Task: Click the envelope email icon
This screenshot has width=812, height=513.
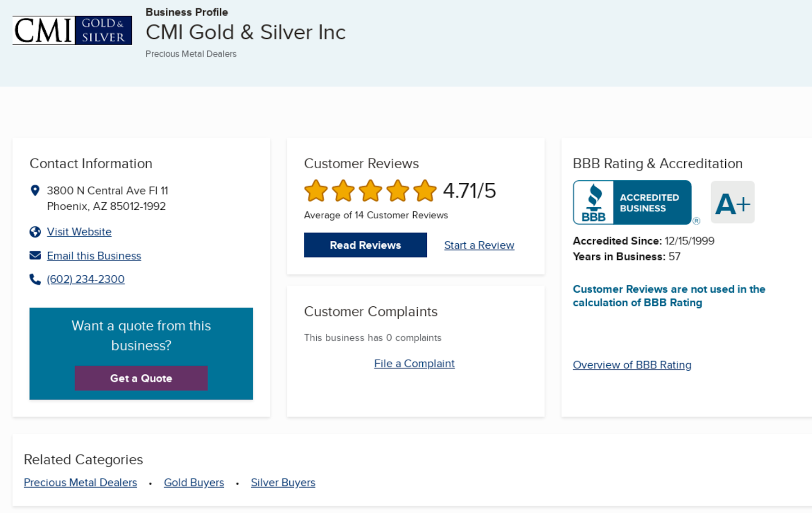Action: pyautogui.click(x=35, y=255)
